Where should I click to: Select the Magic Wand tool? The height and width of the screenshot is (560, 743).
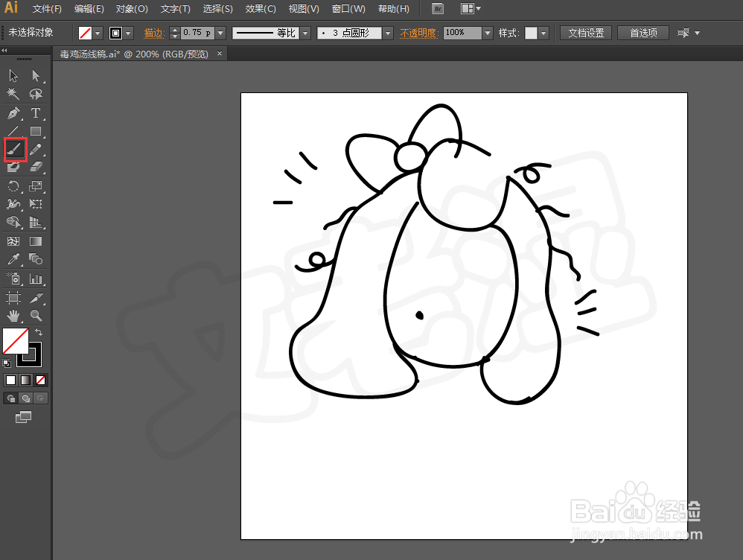pyautogui.click(x=13, y=94)
